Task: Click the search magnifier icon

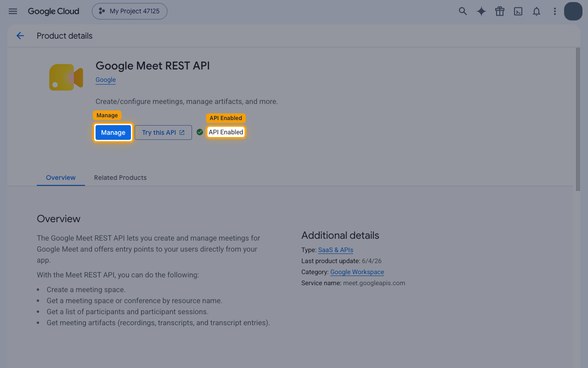Action: coord(463,11)
